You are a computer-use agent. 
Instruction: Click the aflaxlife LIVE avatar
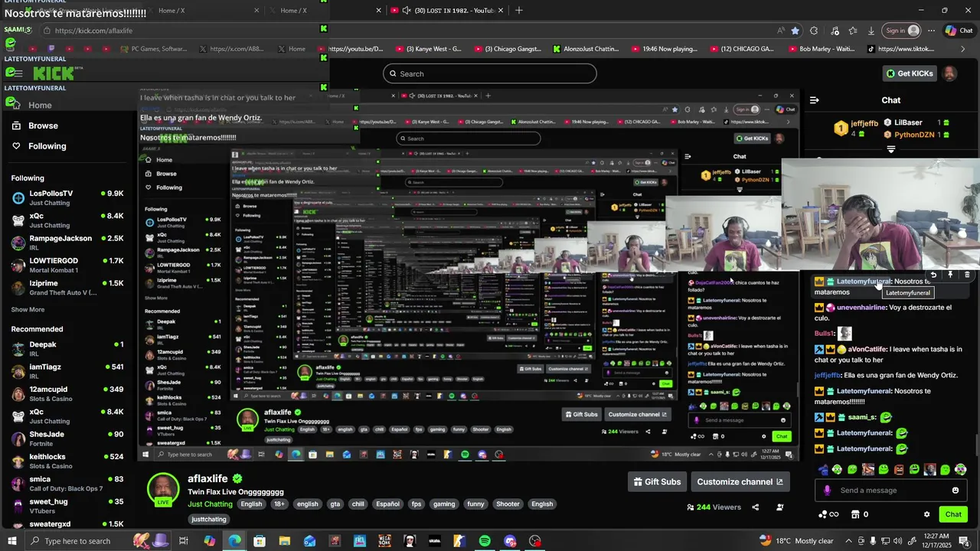163,490
